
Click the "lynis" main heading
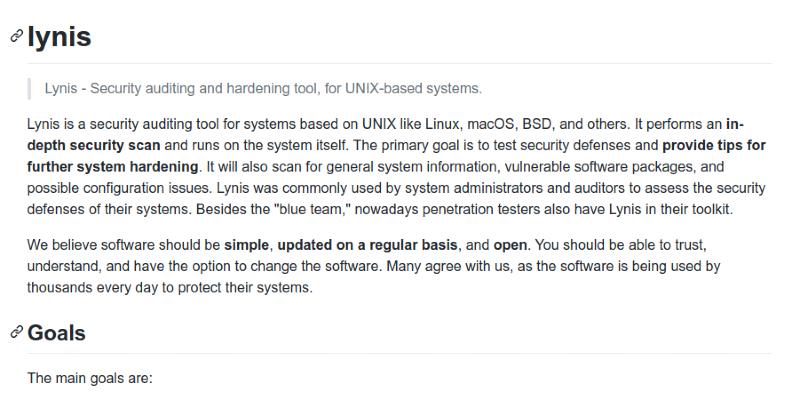[59, 37]
